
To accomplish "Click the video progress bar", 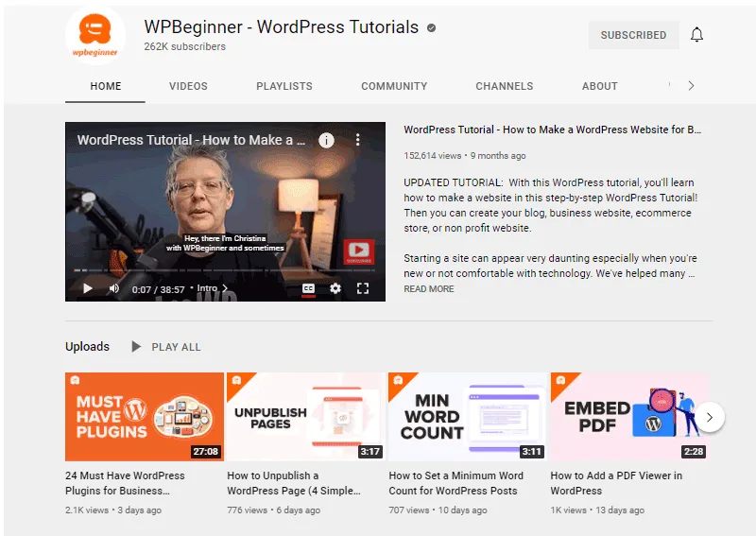I will tap(225, 270).
